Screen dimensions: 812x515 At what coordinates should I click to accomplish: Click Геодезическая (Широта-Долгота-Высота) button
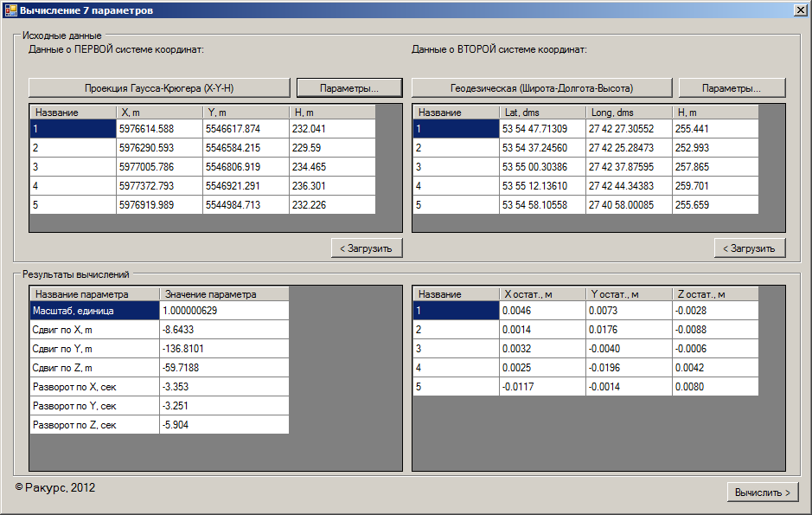point(541,88)
